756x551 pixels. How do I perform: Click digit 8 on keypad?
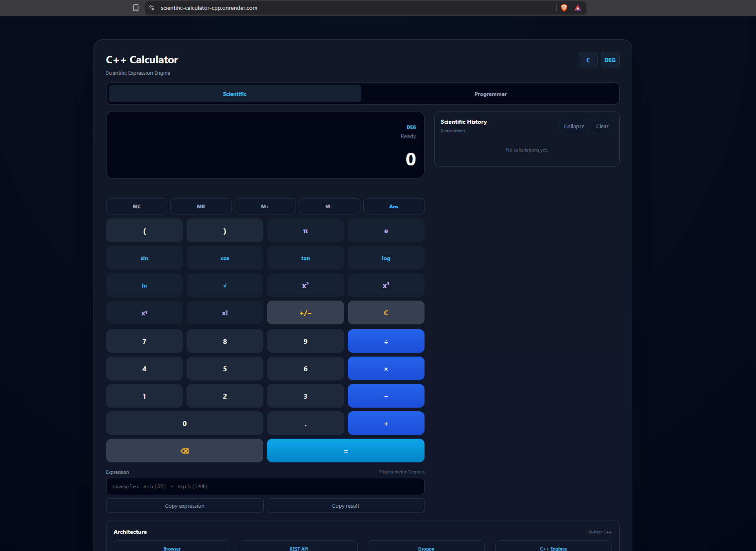click(x=225, y=341)
